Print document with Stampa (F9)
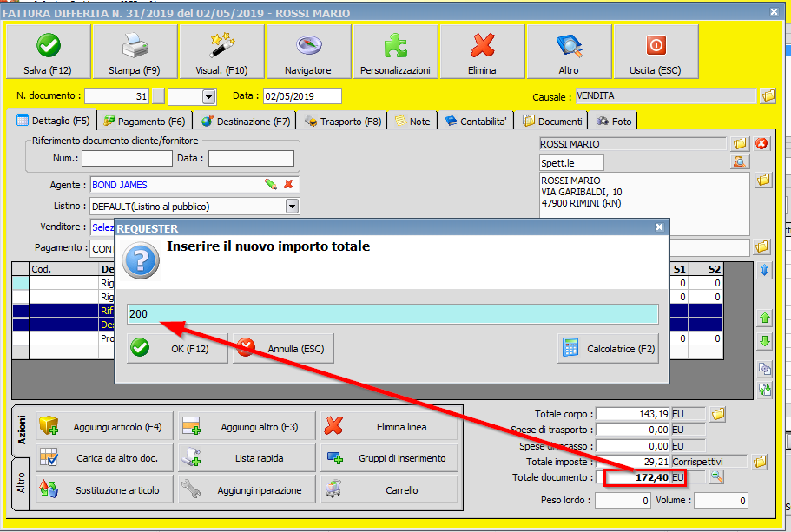The height and width of the screenshot is (532, 791). click(135, 52)
